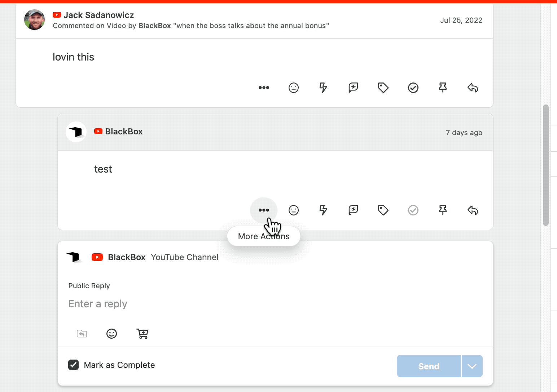This screenshot has height=392, width=557.
Task: Open Jack Sadanowicz's profile avatar
Action: pyautogui.click(x=34, y=20)
